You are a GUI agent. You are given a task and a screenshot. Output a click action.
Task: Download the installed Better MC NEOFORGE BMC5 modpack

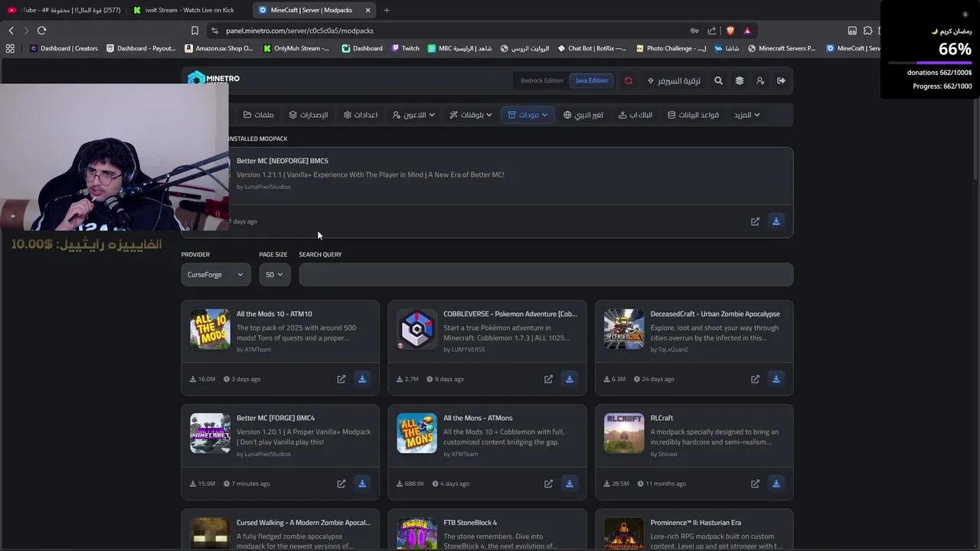pos(776,221)
